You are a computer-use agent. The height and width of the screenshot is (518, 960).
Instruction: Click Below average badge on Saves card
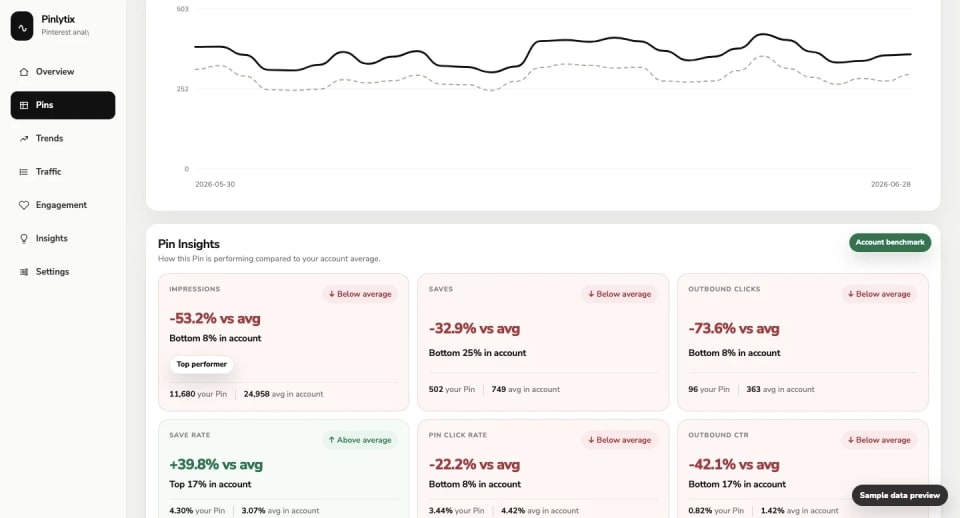tap(620, 294)
